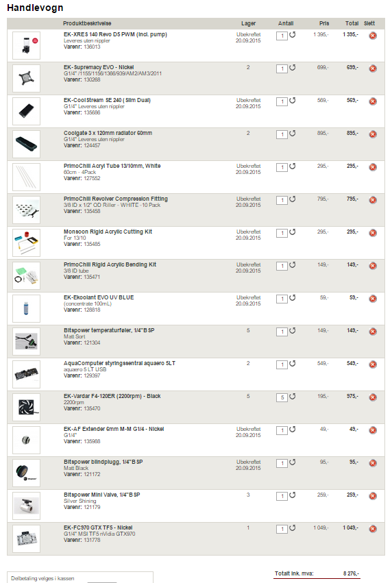Refresh quantity for EK-CoolStream SE 240
The width and height of the screenshot is (392, 583).
click(x=293, y=101)
